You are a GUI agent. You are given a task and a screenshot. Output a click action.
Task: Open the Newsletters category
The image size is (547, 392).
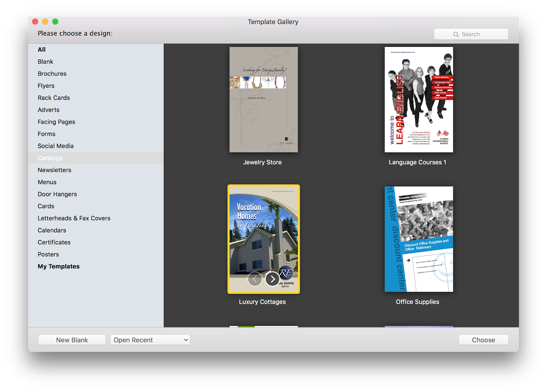pyautogui.click(x=54, y=170)
